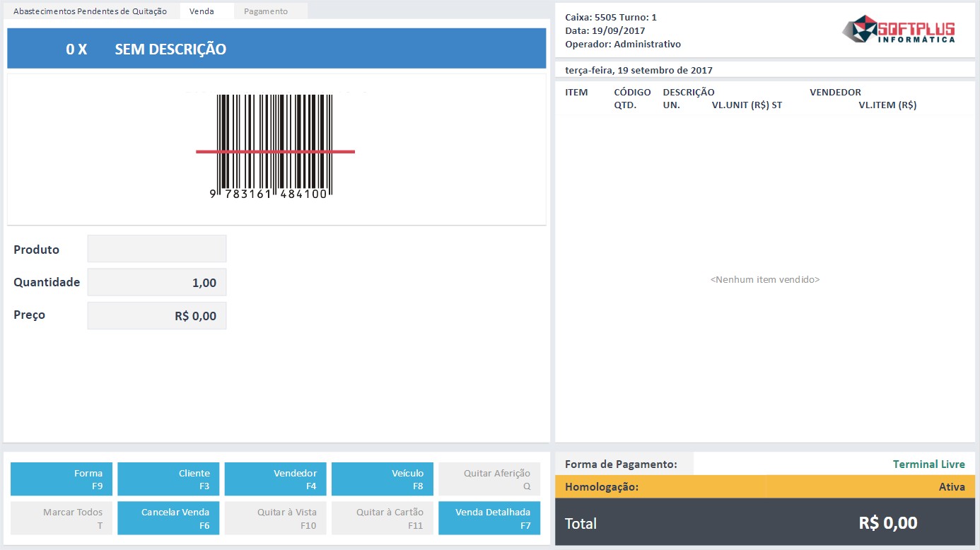This screenshot has width=980, height=550.
Task: Click the Forma de Pagamento label
Action: (x=621, y=464)
